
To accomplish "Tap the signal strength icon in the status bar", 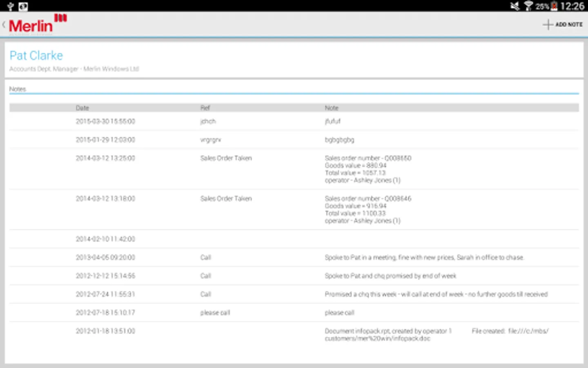I will pos(528,7).
